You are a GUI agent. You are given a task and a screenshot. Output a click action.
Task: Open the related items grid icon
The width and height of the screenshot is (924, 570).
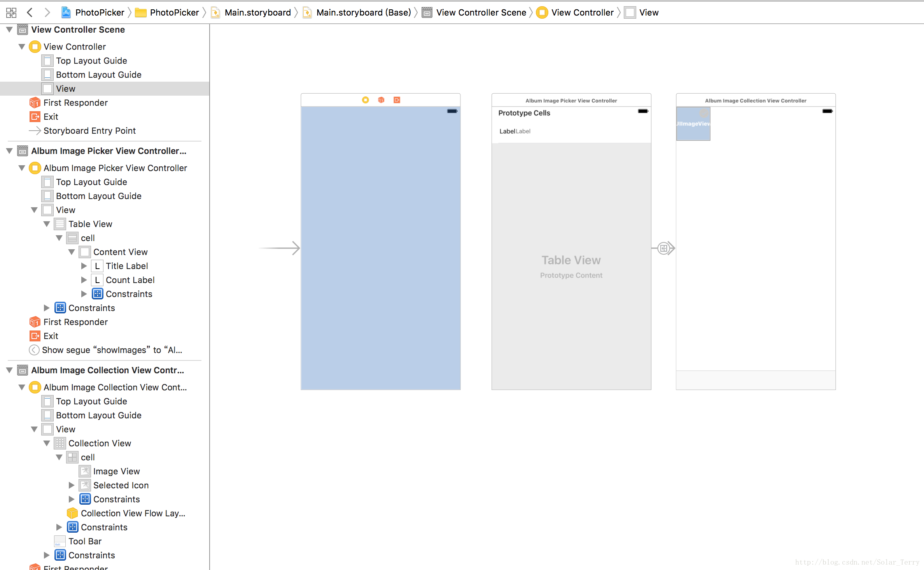pyautogui.click(x=11, y=12)
